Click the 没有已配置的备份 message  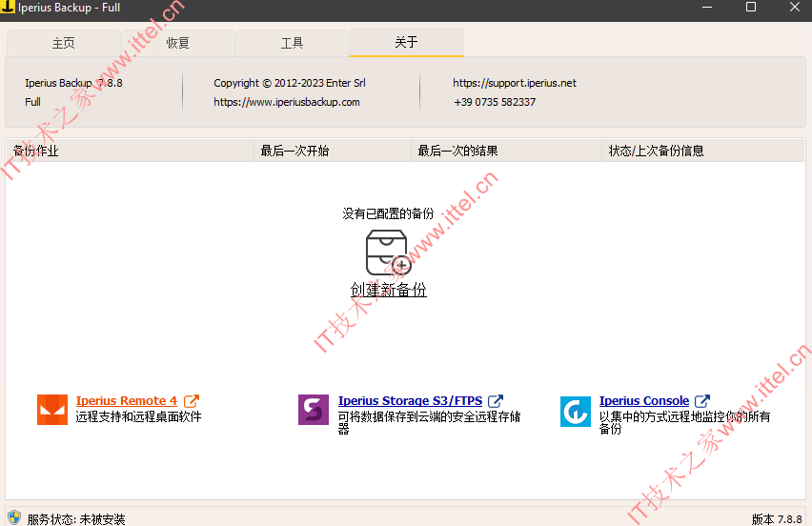click(x=388, y=213)
